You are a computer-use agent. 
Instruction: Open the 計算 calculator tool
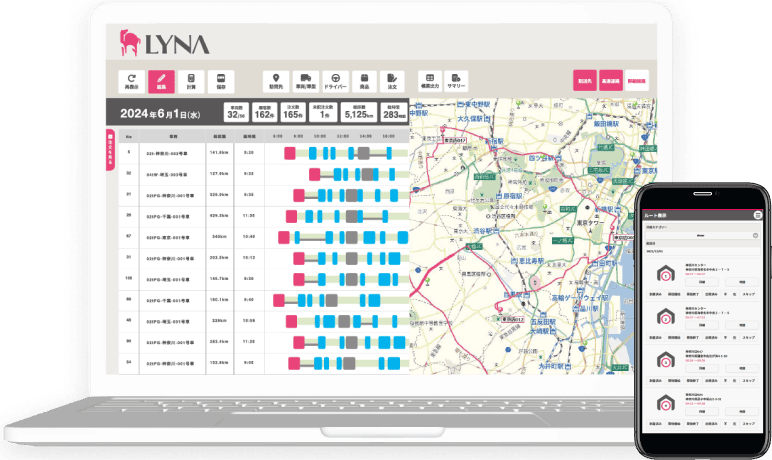tap(191, 81)
